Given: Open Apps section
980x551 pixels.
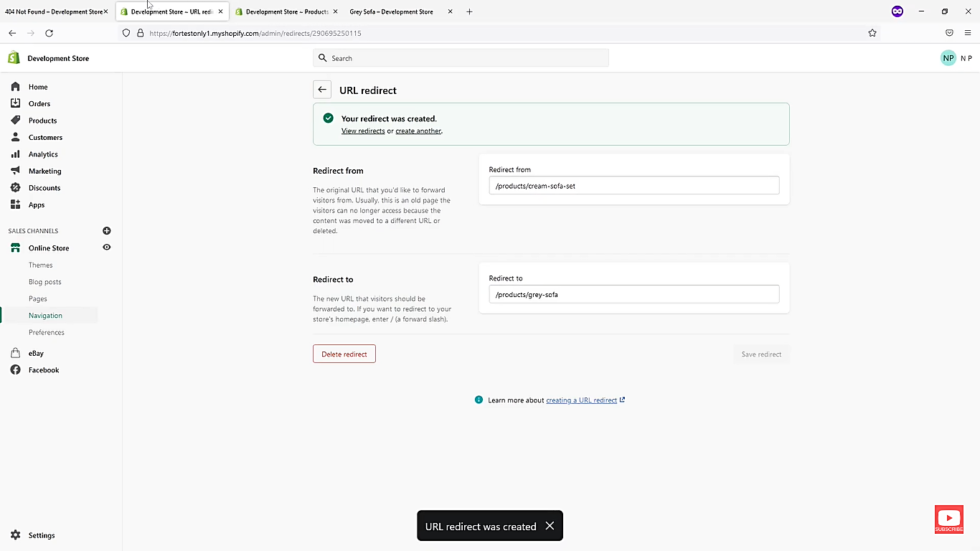Looking at the screenshot, I should 37,204.
